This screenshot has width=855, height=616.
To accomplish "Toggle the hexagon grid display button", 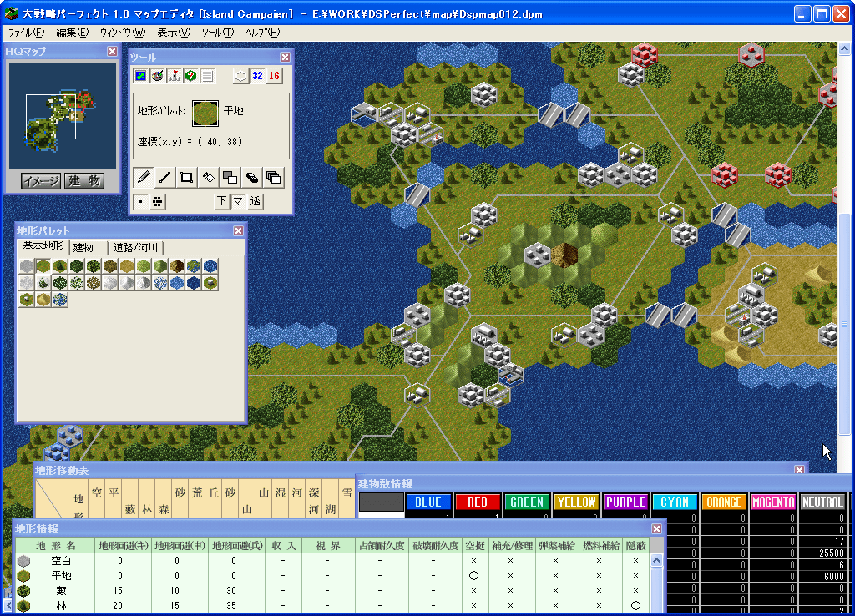I will pos(240,76).
